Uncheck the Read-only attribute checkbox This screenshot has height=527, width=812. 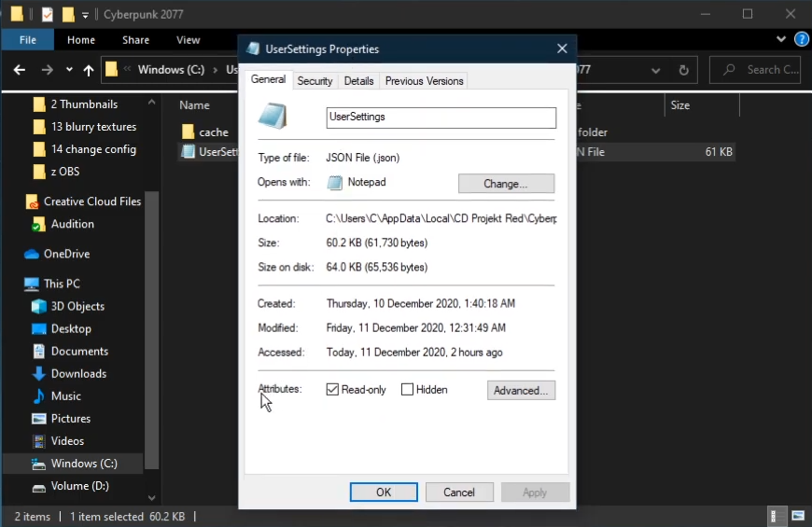[x=332, y=390]
